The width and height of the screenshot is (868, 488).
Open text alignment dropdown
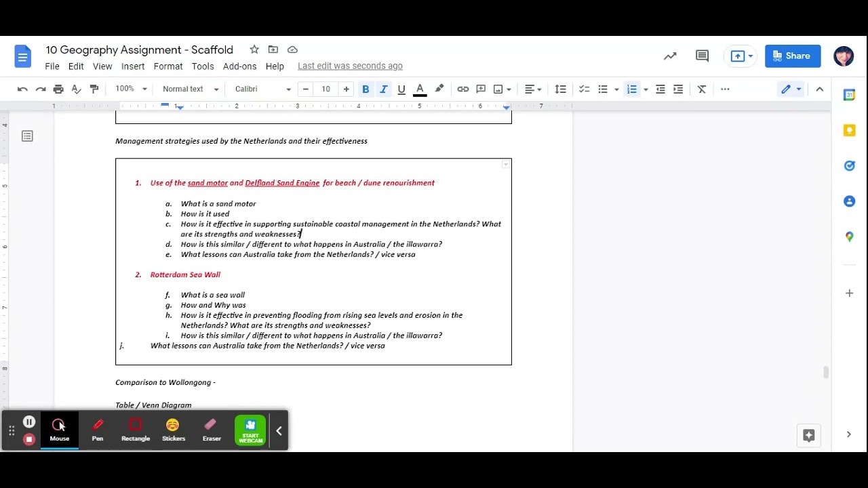point(533,89)
